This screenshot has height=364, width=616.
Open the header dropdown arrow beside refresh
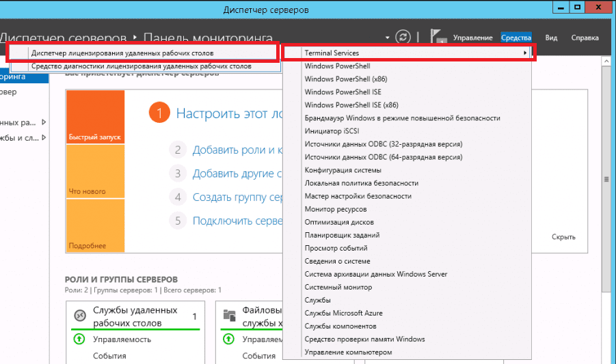388,38
